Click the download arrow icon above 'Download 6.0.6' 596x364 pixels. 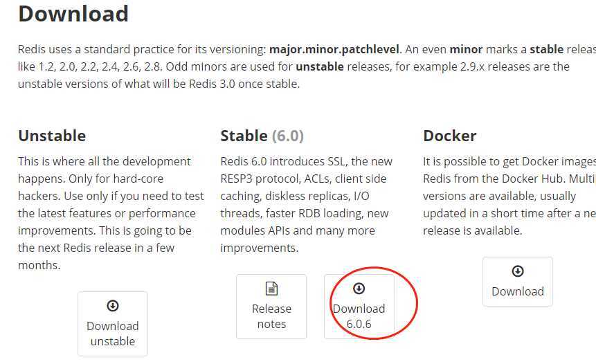point(359,289)
